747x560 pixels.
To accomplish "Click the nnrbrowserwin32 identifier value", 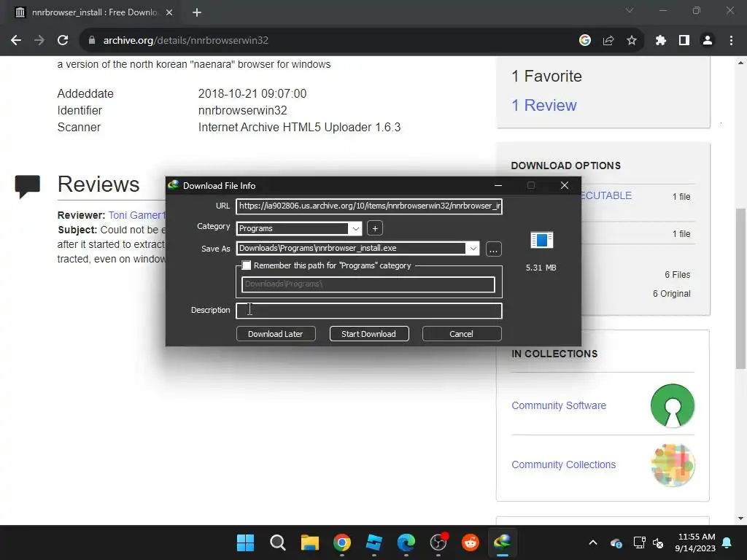I will coord(242,111).
